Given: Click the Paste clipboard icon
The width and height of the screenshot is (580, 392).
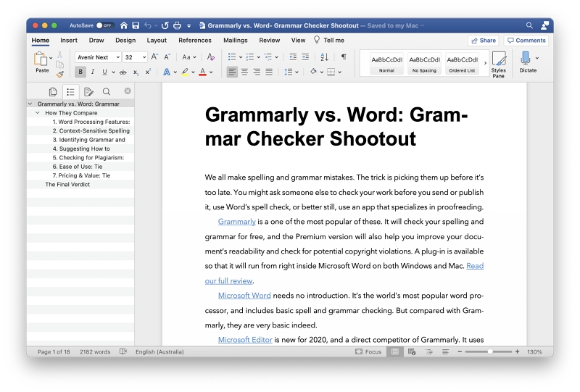Looking at the screenshot, I should [41, 59].
